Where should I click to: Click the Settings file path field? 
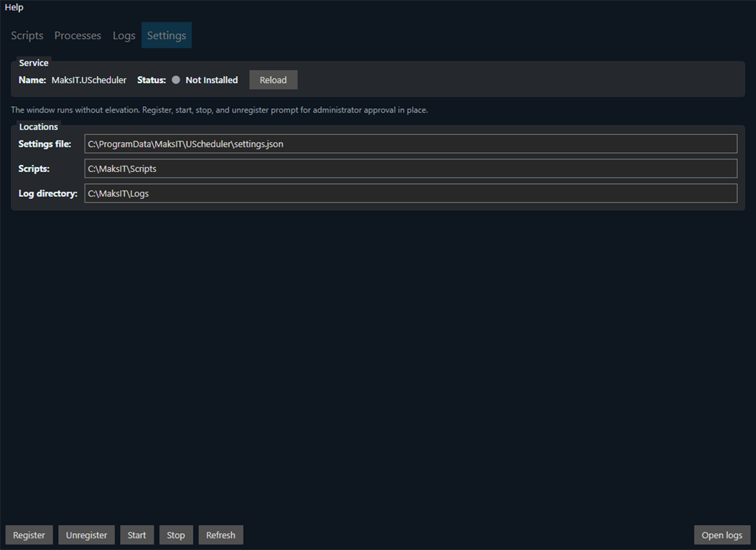tap(411, 144)
